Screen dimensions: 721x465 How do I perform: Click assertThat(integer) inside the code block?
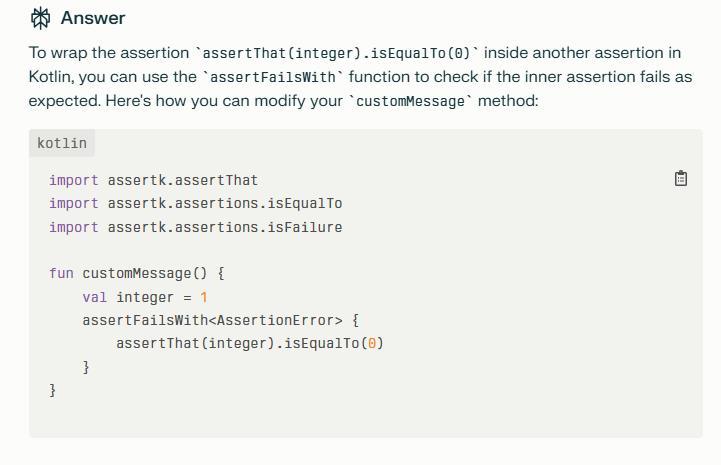pyautogui.click(x=197, y=343)
